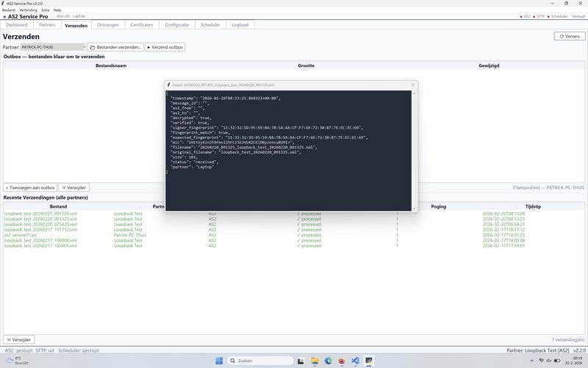Show hidden system tray icons chevron
The width and height of the screenshot is (588, 368).
pos(531,361)
